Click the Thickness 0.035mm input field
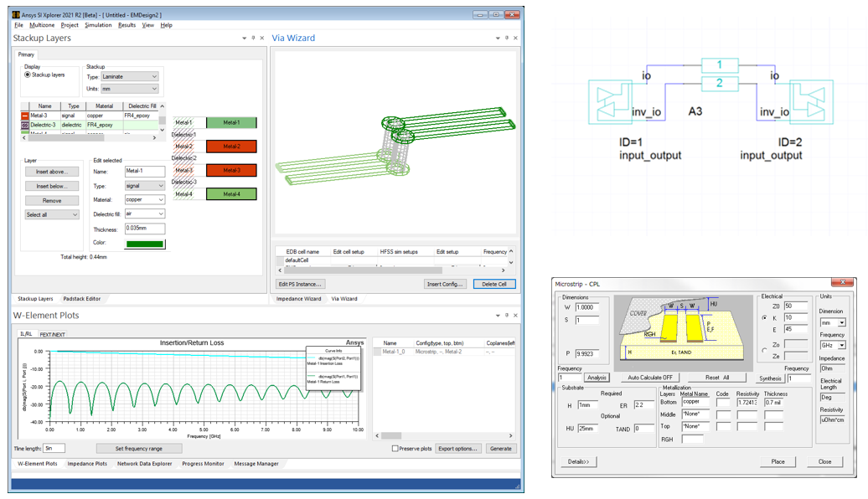This screenshot has width=868, height=499. point(144,228)
